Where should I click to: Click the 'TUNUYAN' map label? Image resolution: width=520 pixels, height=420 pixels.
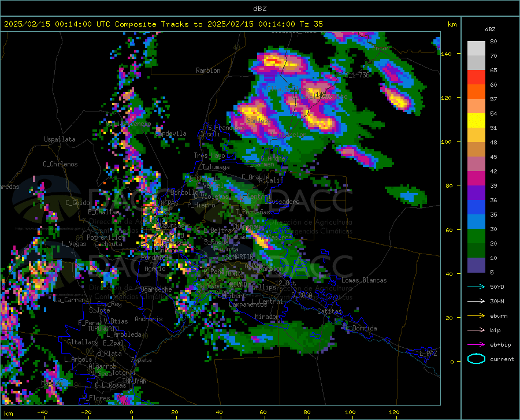tap(134, 381)
